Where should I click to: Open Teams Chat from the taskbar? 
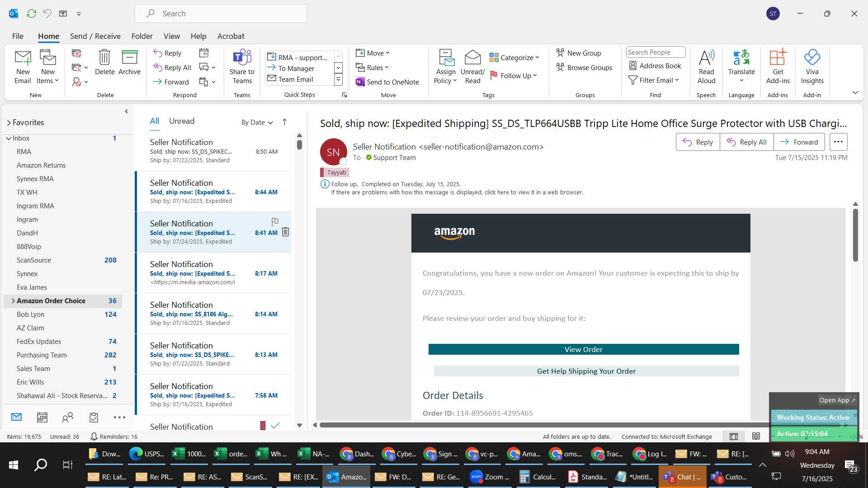click(x=683, y=477)
